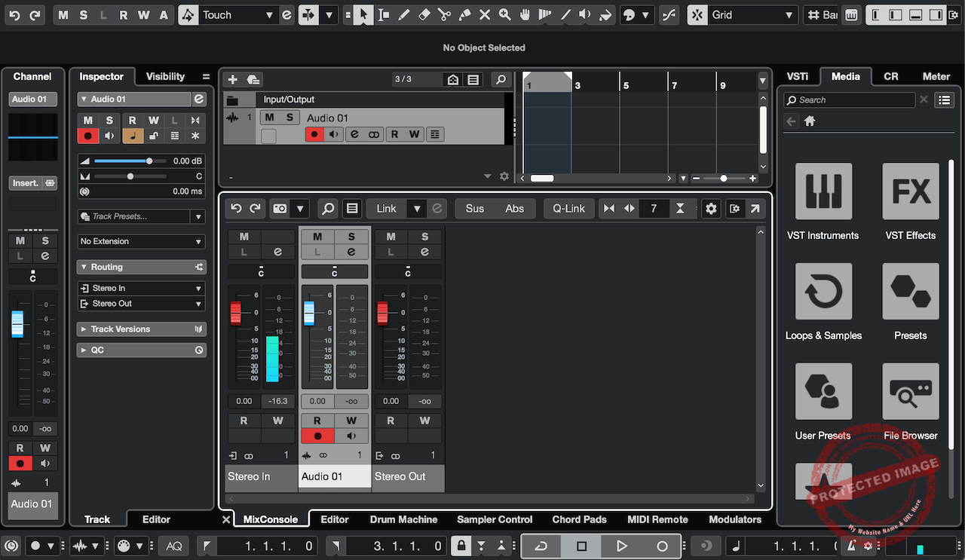The height and width of the screenshot is (560, 965).
Task: Switch to Visibility tab
Action: tap(165, 76)
